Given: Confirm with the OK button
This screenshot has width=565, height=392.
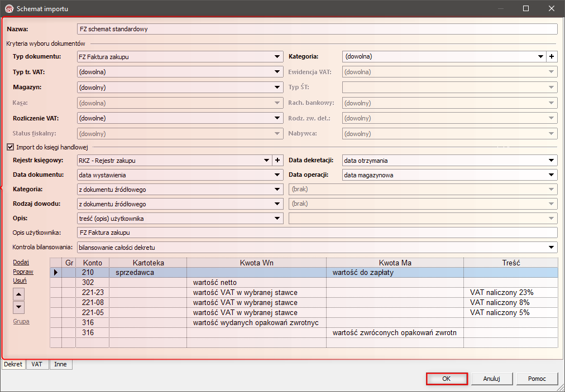Looking at the screenshot, I should (446, 379).
